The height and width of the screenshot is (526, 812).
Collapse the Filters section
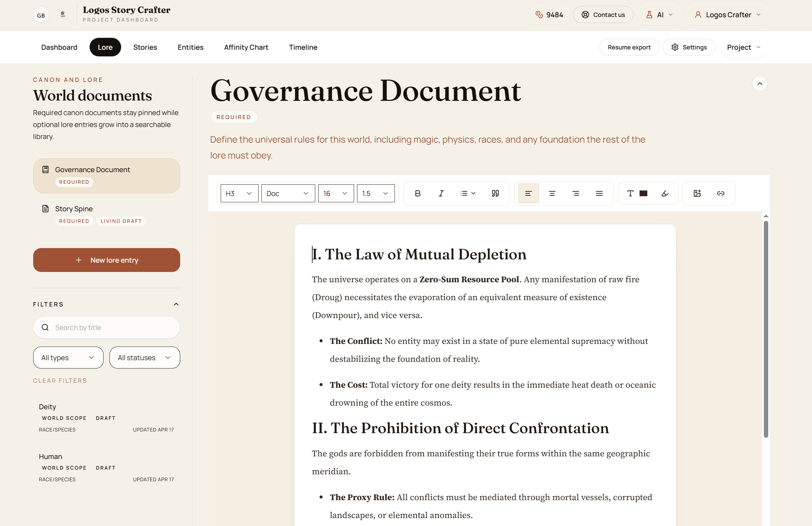[x=176, y=304]
